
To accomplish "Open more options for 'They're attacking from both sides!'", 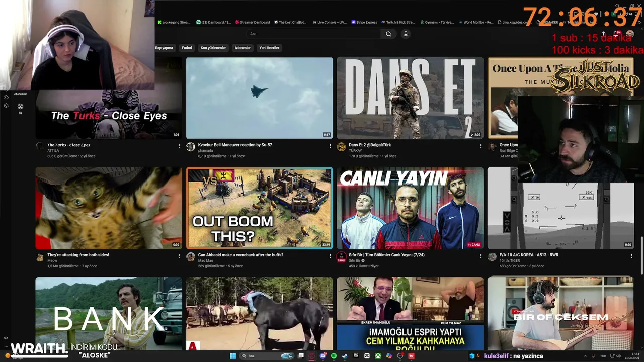I will pos(180,256).
